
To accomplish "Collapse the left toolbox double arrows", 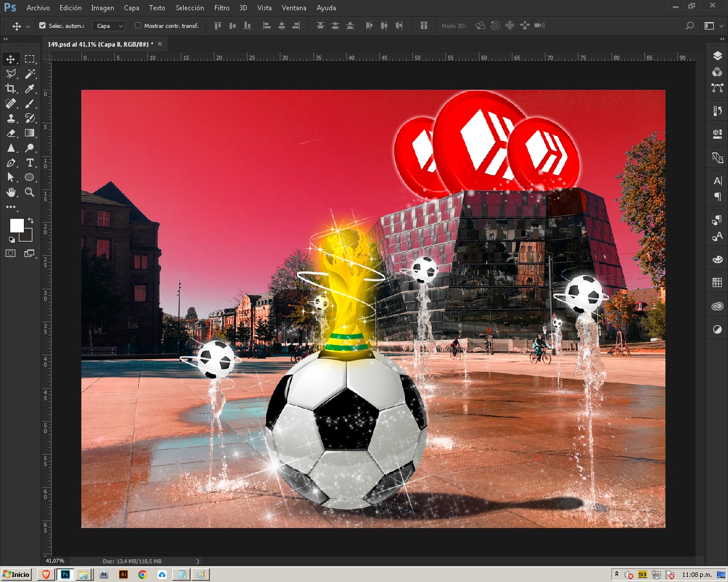I will tap(6, 39).
